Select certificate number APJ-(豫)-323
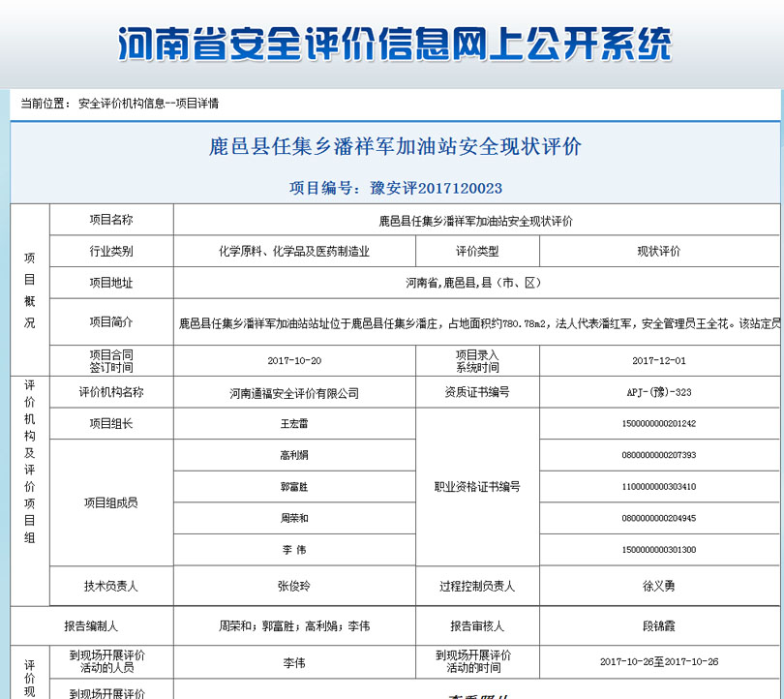784x699 pixels. (658, 392)
